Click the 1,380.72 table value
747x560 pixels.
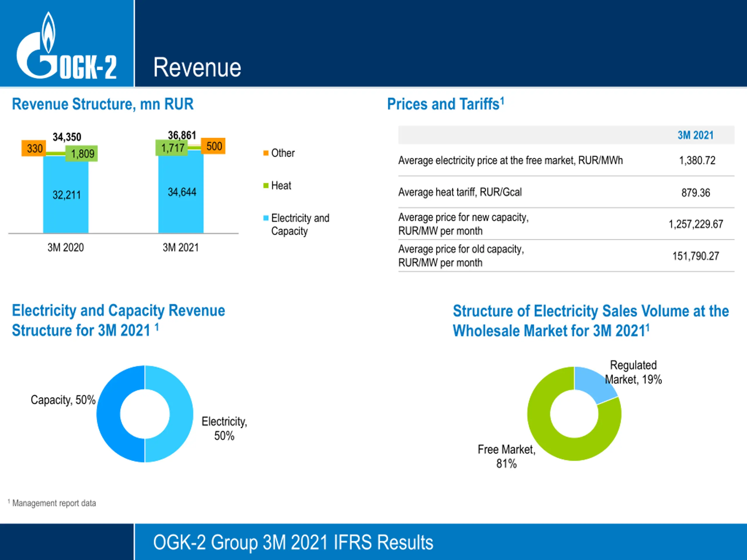(697, 160)
